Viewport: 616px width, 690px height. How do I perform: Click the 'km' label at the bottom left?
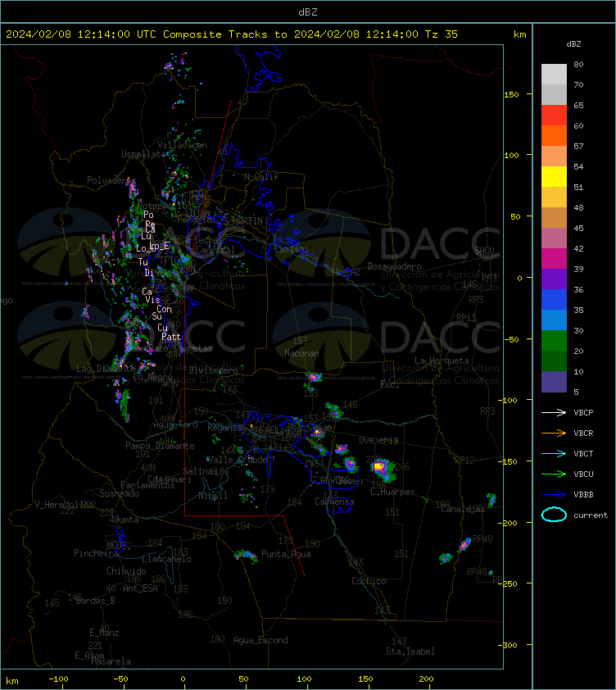point(12,681)
